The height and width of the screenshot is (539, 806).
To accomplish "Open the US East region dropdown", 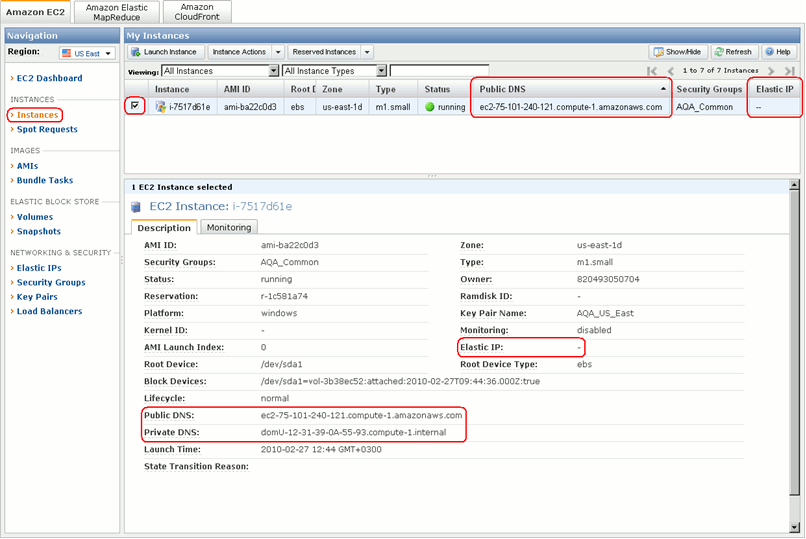I will (x=87, y=53).
